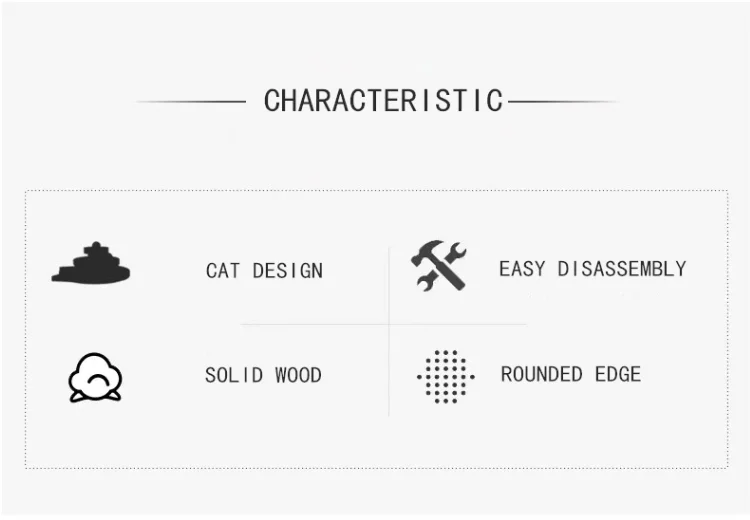This screenshot has width=750, height=520.
Task: Click the word DISASSEMBLY
Action: click(x=621, y=268)
